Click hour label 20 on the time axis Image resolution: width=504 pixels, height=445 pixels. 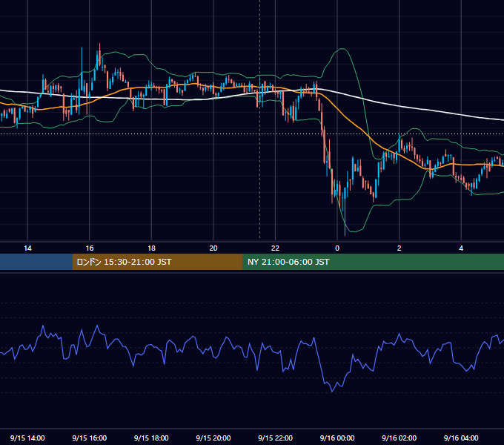[x=213, y=248]
